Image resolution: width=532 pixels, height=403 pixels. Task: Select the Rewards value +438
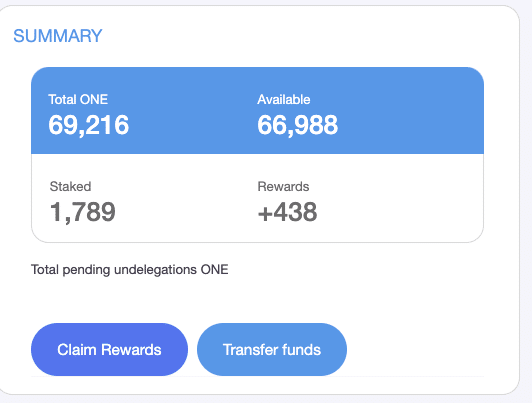(x=287, y=212)
